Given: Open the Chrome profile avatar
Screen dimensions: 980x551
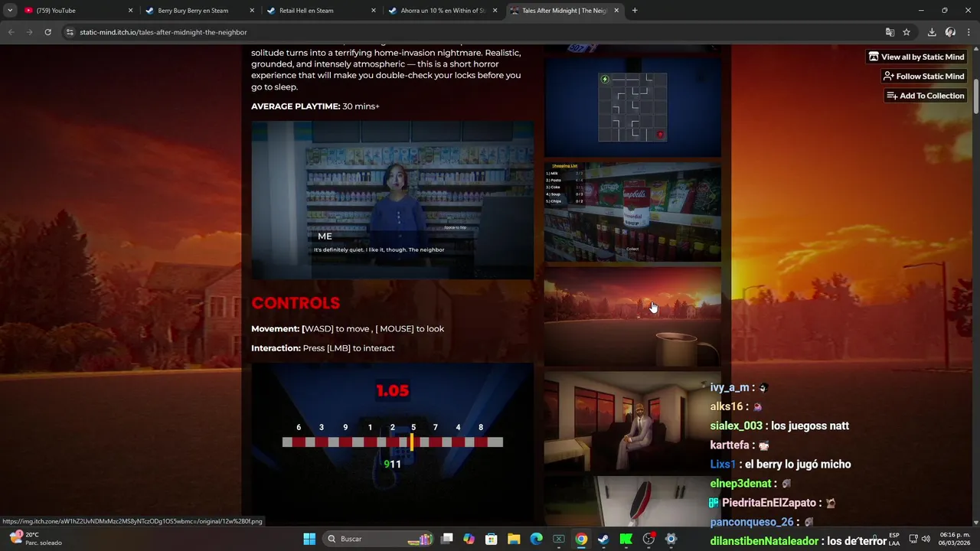Looking at the screenshot, I should tap(950, 32).
